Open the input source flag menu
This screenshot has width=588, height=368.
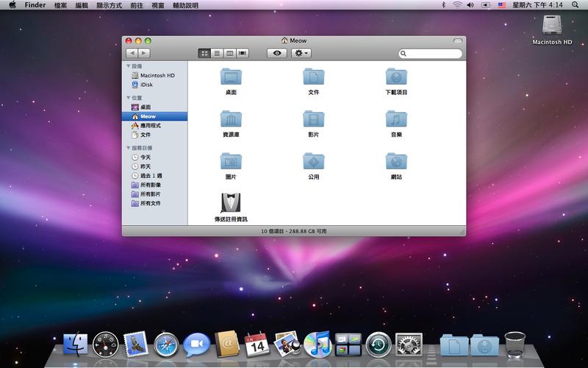click(502, 5)
